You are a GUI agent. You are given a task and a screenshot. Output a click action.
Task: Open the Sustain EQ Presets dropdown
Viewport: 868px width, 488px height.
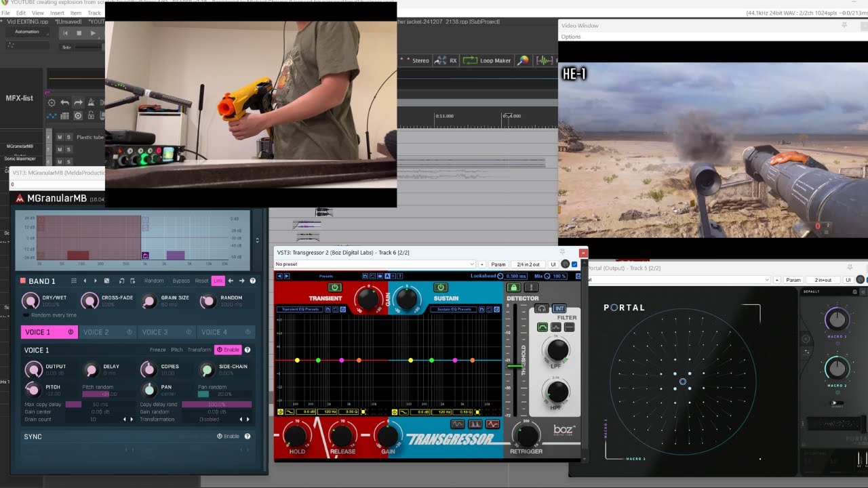coord(454,310)
